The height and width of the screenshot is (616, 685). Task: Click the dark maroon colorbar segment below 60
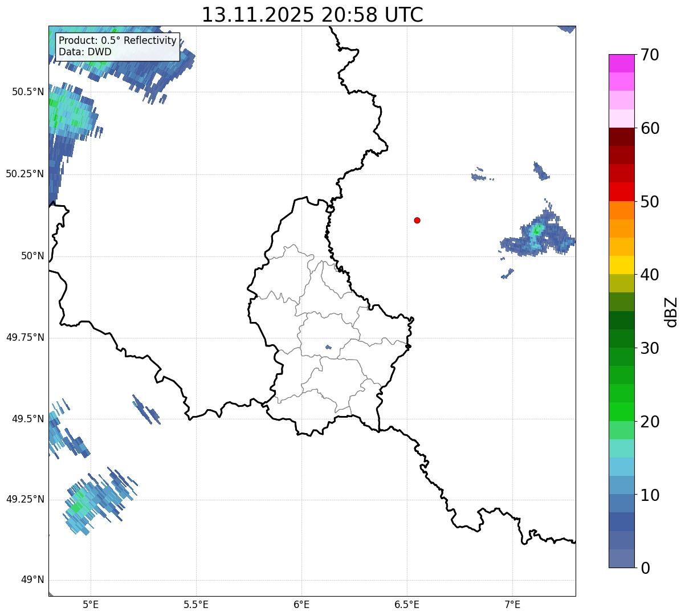point(622,137)
